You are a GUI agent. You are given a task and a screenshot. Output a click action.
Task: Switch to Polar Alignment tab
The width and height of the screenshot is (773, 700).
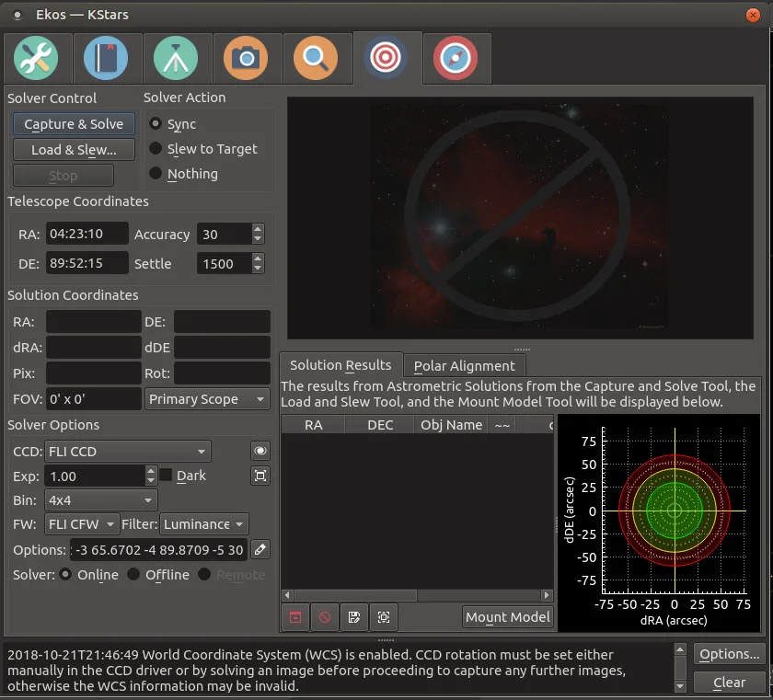pyautogui.click(x=464, y=366)
